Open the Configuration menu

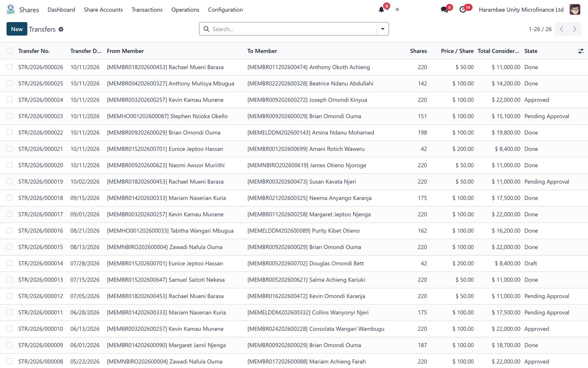pos(225,10)
